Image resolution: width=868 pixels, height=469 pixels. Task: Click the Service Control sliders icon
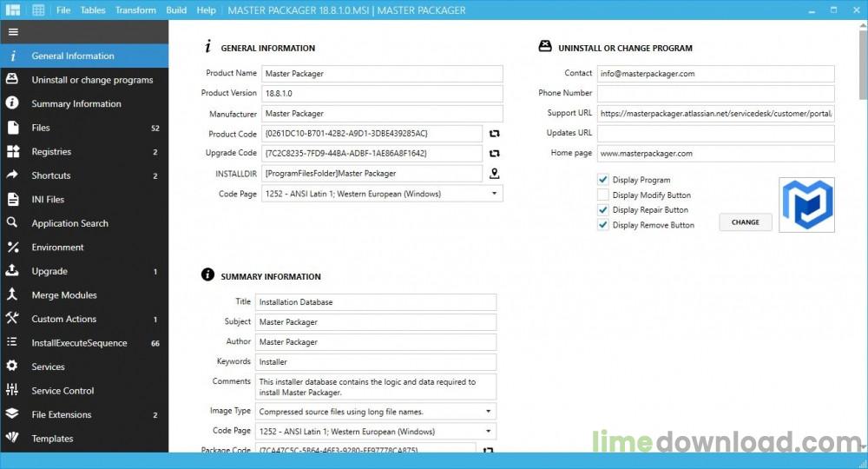coord(12,390)
